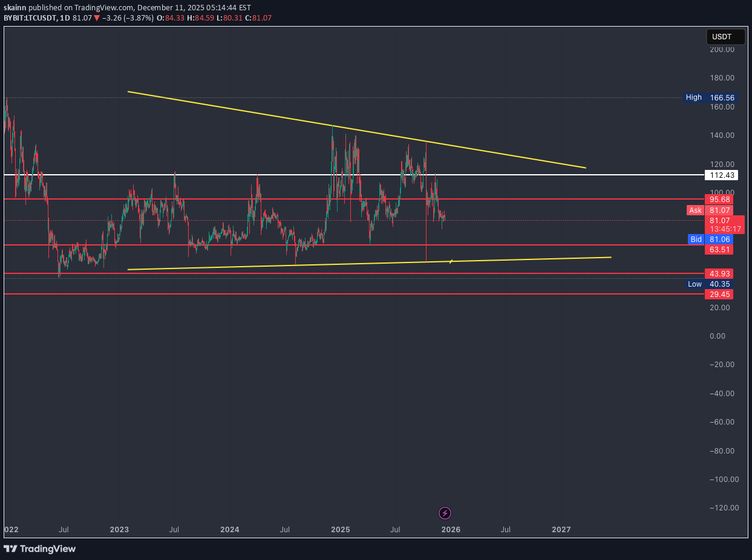Select the Bid 81.06 price tag
Viewport: 752px width, 560px height.
pyautogui.click(x=710, y=239)
